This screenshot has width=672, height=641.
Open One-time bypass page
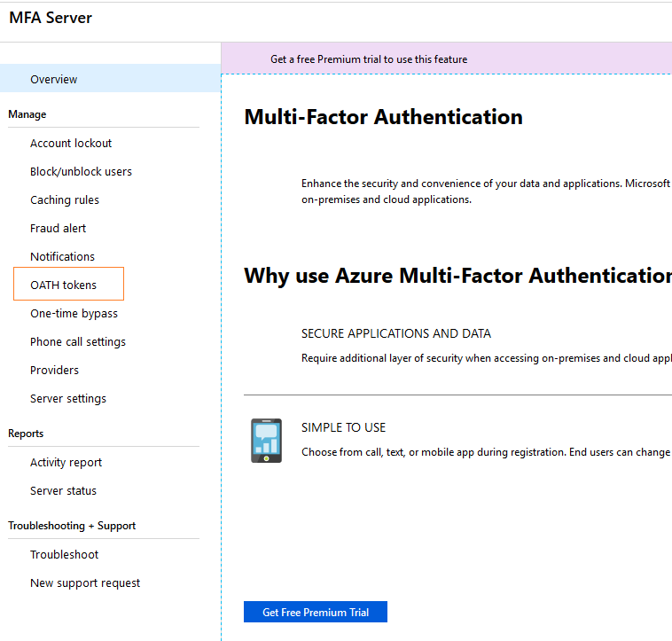point(74,314)
